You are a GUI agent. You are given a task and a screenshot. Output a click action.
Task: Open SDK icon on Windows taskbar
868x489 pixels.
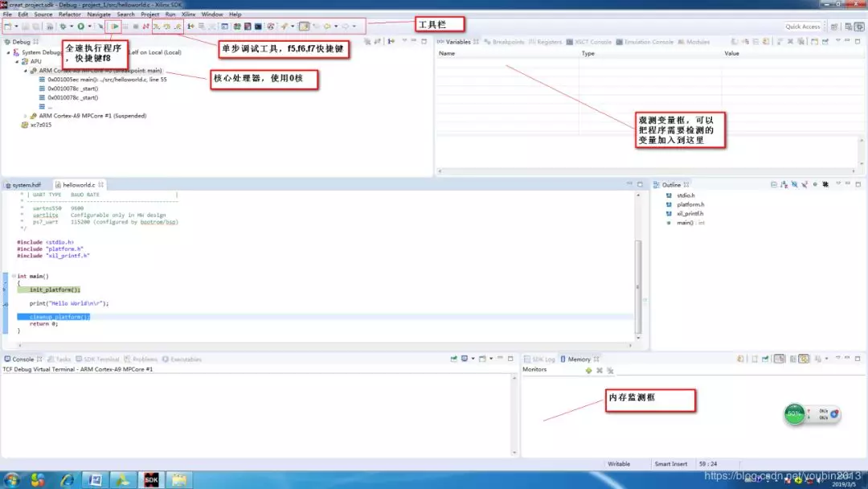point(151,479)
